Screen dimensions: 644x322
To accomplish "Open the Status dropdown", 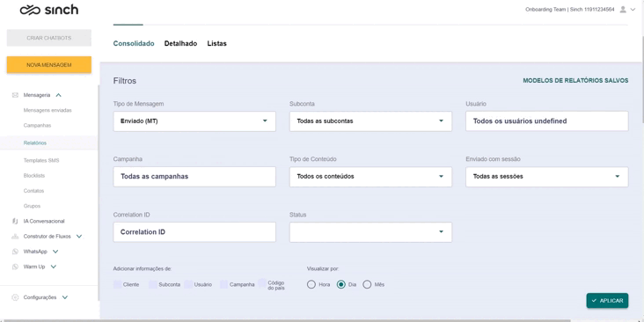I will pos(370,232).
